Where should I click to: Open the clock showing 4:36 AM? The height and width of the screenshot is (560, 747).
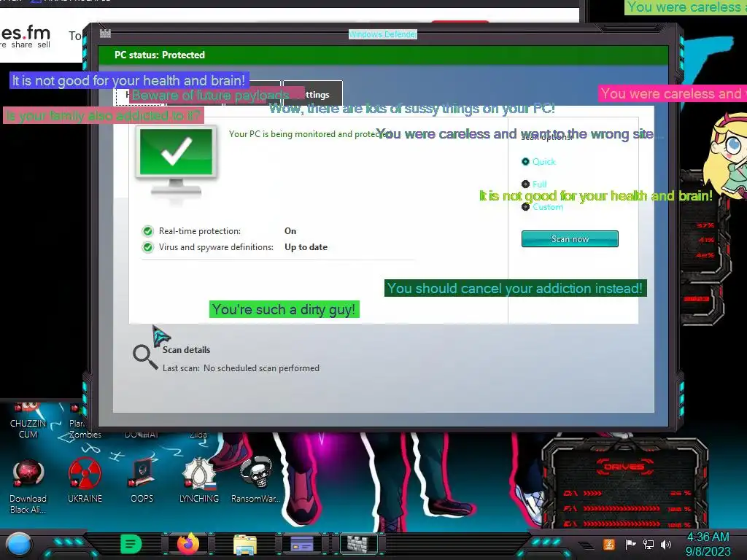coord(708,544)
